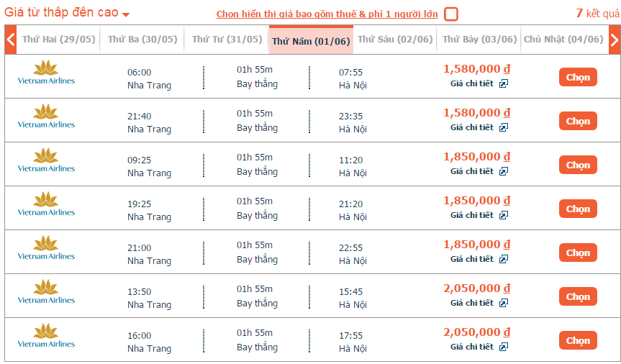Click Vietnam Airlines logo of 13:50 flight
The width and height of the screenshot is (621, 364).
click(46, 292)
